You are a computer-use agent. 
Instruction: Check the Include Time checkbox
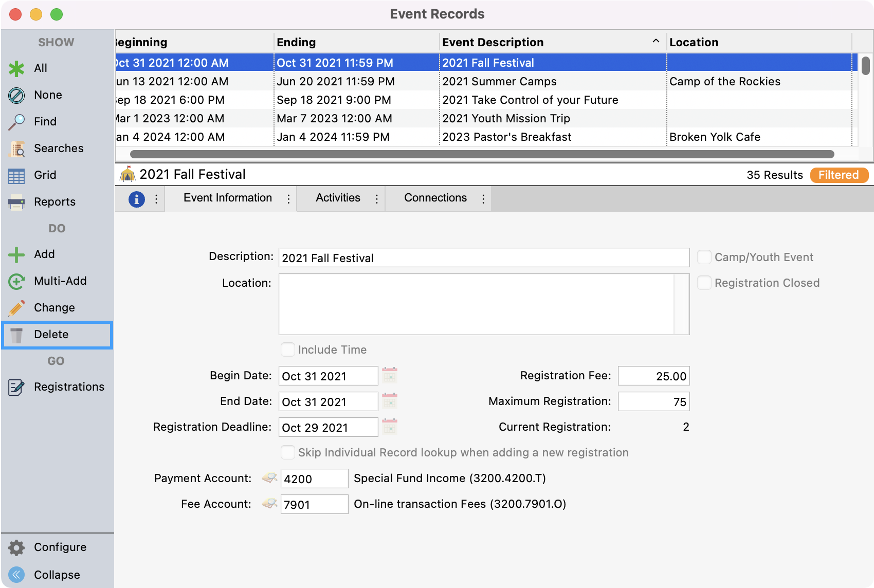[x=288, y=350]
